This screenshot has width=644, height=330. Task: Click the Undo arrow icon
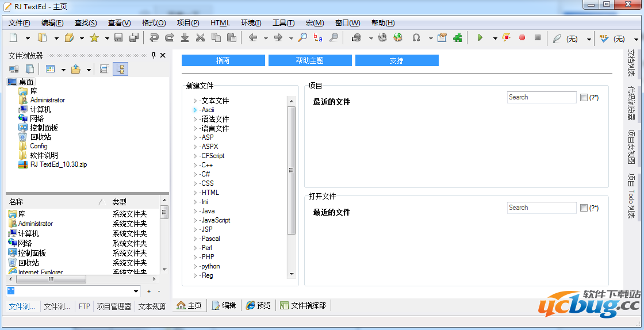tap(154, 38)
